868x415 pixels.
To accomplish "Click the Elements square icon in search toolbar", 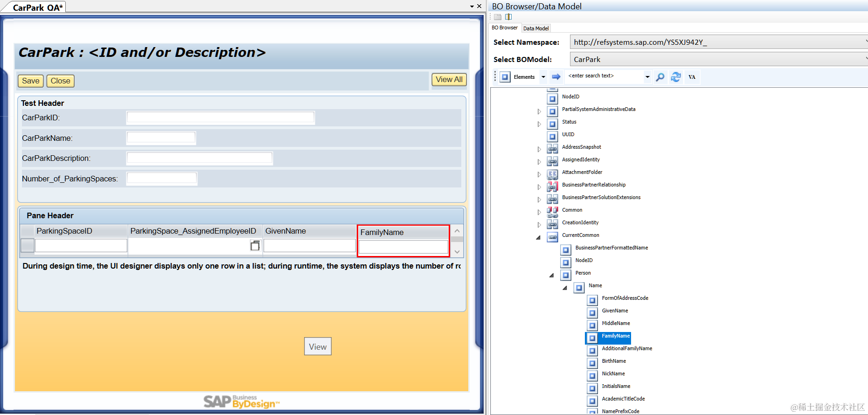I will [505, 77].
